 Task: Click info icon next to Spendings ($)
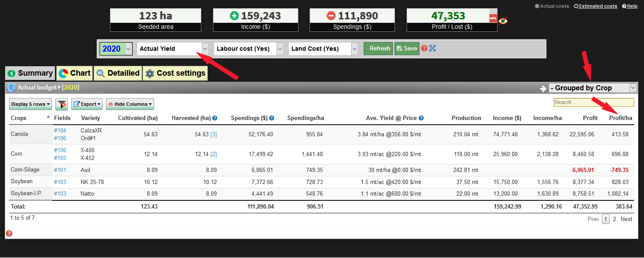click(x=272, y=118)
